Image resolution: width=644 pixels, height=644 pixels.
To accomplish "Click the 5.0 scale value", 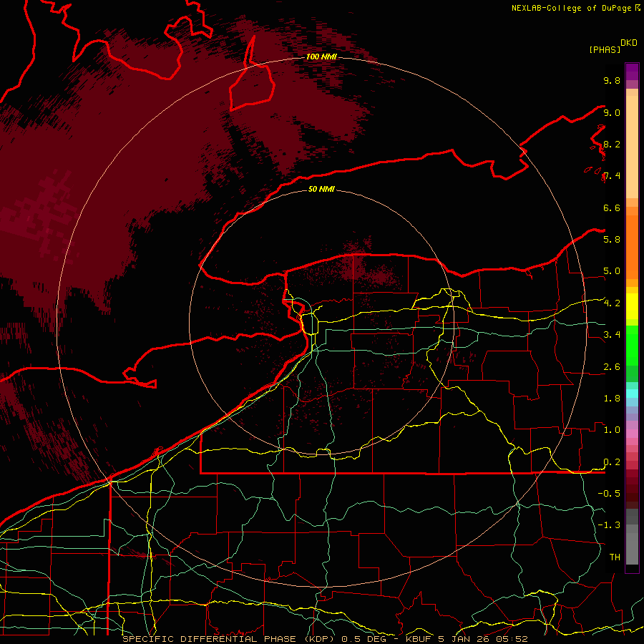I will click(x=612, y=271).
